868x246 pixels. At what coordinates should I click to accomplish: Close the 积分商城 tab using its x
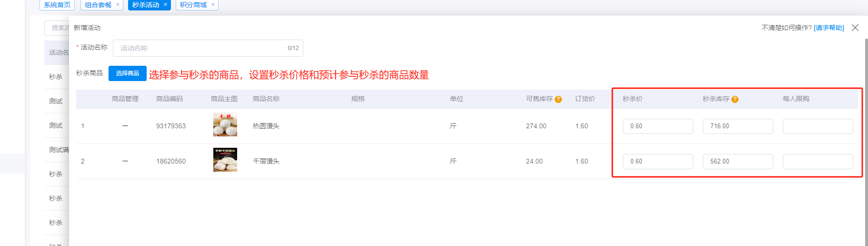pyautogui.click(x=213, y=5)
